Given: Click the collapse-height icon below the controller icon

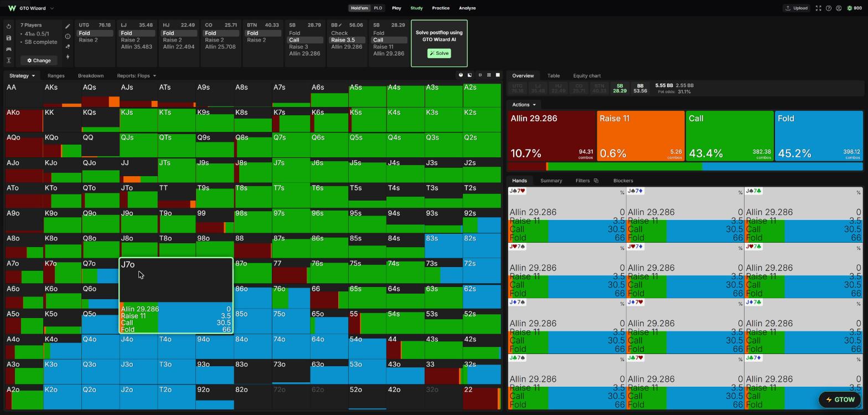Looking at the screenshot, I should (x=9, y=60).
